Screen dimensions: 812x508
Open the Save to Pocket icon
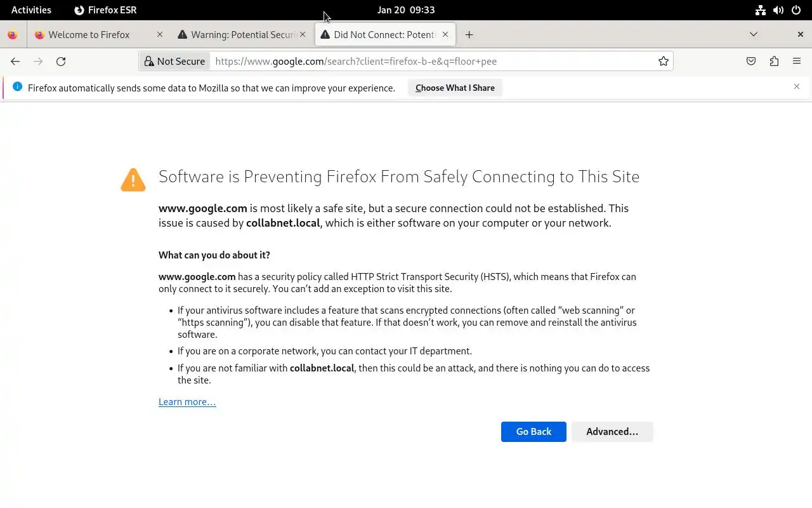(751, 62)
